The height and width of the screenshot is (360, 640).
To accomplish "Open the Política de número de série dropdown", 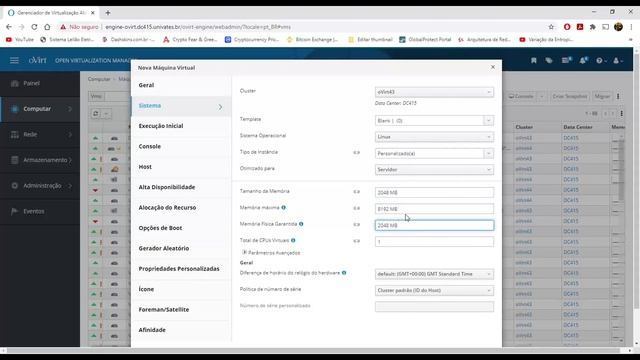I will click(434, 290).
